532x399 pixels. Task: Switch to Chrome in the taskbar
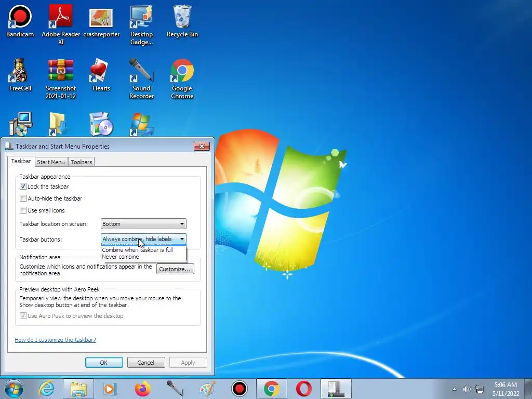271,389
